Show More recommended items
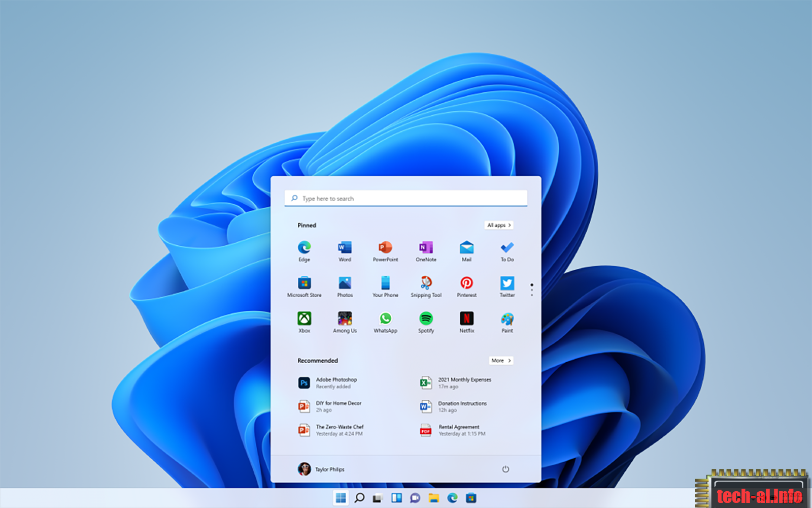The height and width of the screenshot is (508, 812). pyautogui.click(x=501, y=361)
